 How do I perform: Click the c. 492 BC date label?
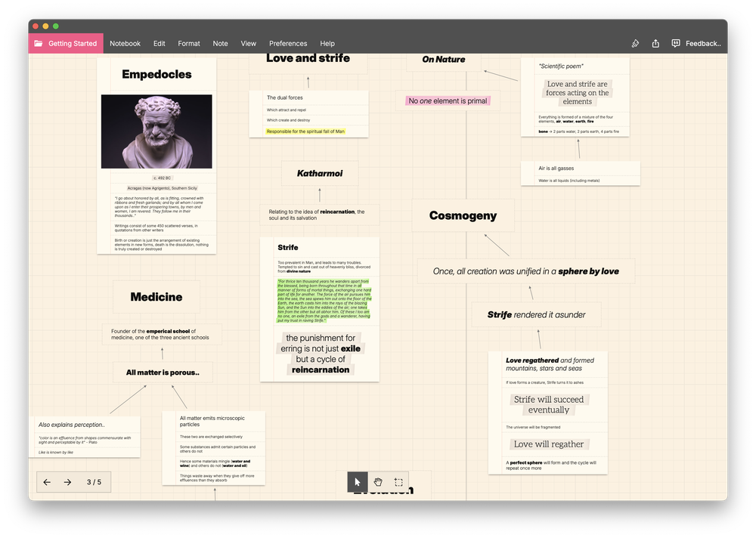coord(162,178)
